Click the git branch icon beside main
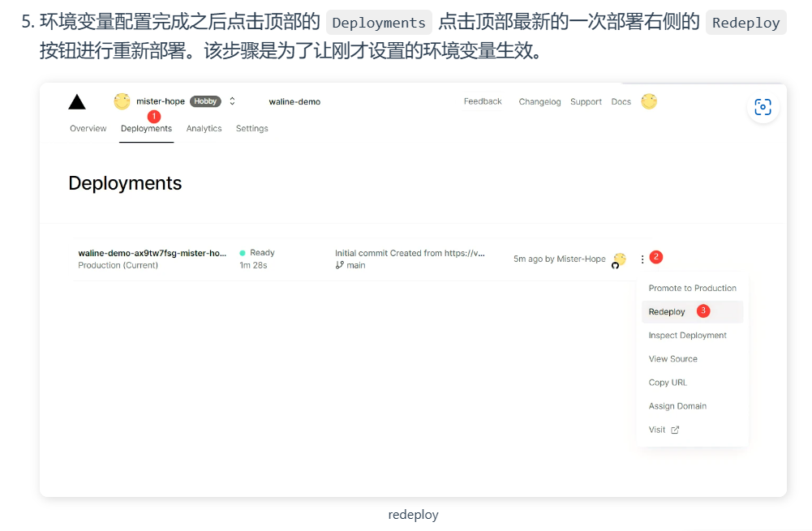This screenshot has width=812, height=531. click(x=340, y=265)
